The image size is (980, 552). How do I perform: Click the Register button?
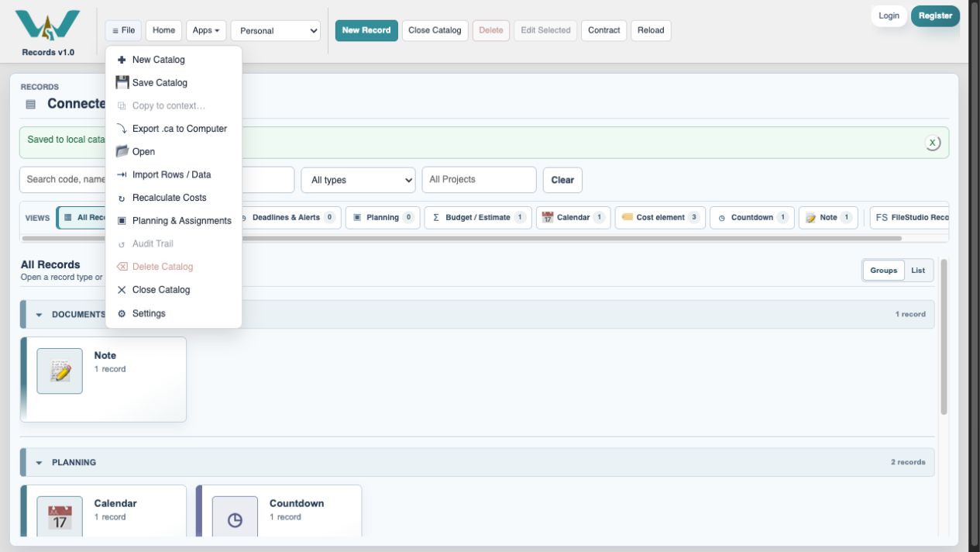935,16
